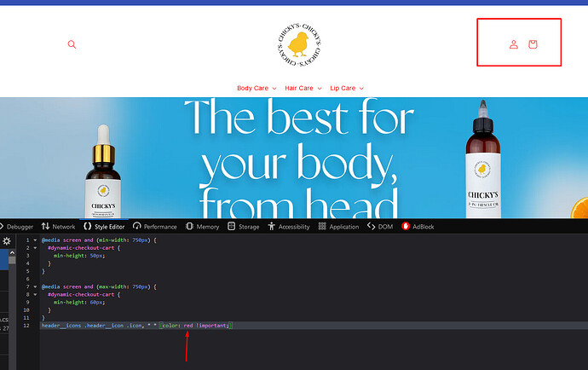588x370 pixels.
Task: Click the Chicky's chick logo
Action: [x=299, y=45]
